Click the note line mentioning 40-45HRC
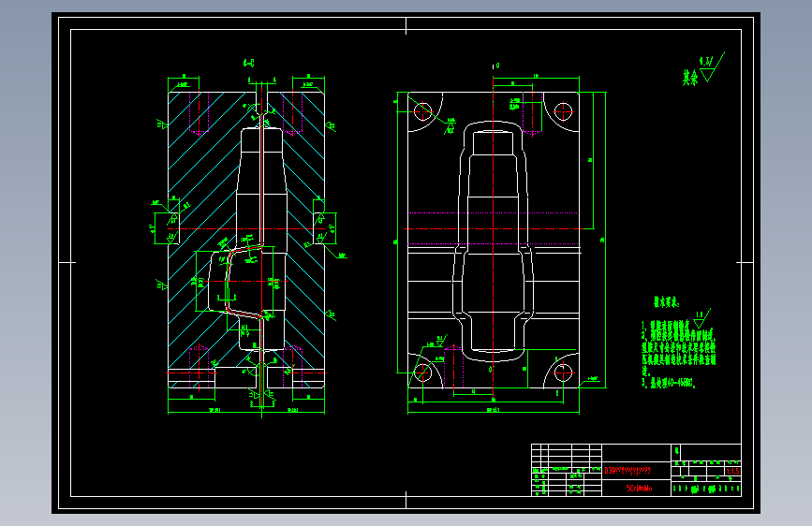The width and height of the screenshot is (812, 526). (669, 384)
